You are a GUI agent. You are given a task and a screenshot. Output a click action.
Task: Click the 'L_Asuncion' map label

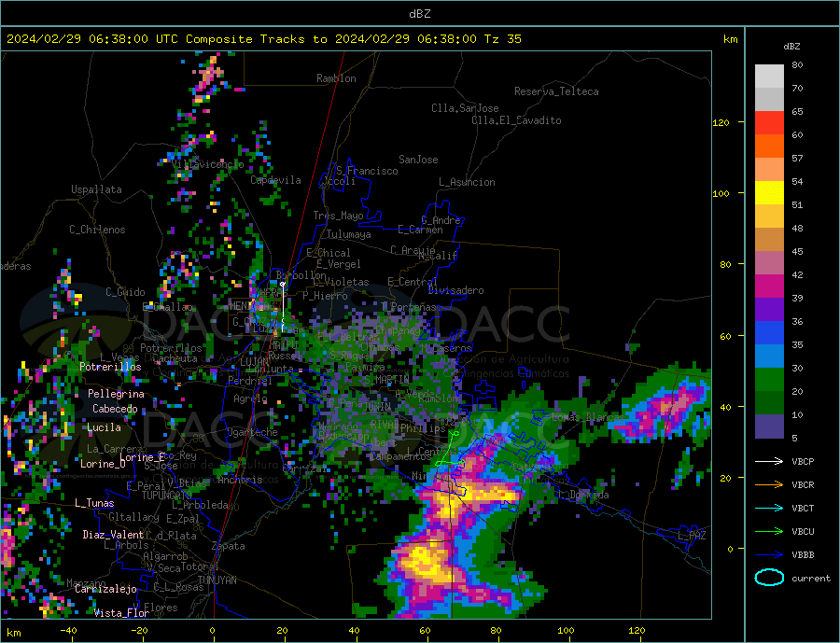[468, 182]
